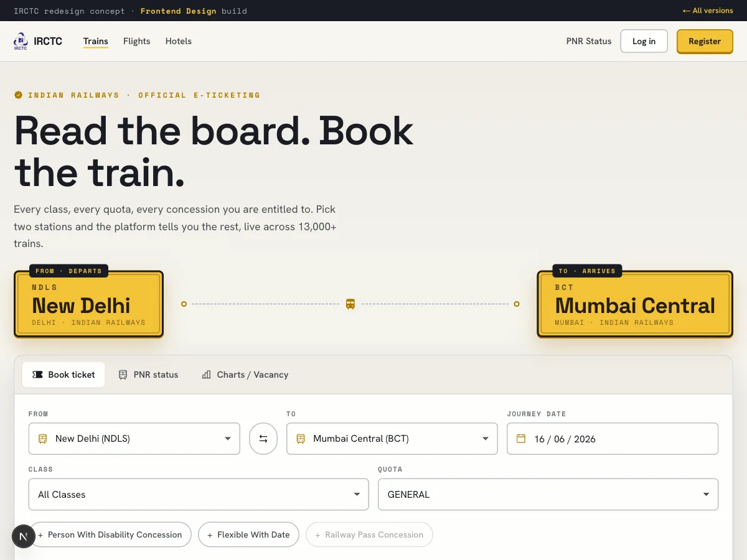The image size is (747, 560).
Task: Click the INDIAN RAILWAYS · OFFICIAL E-TICKETING text
Action: [144, 95]
